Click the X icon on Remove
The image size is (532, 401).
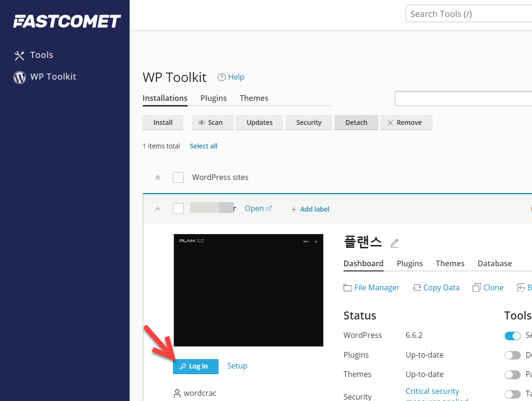pos(390,123)
